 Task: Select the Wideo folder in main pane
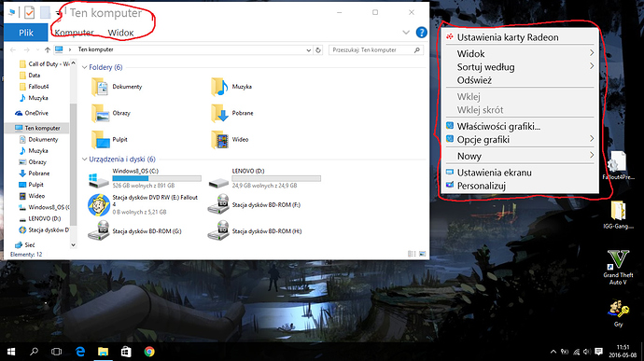click(x=230, y=140)
